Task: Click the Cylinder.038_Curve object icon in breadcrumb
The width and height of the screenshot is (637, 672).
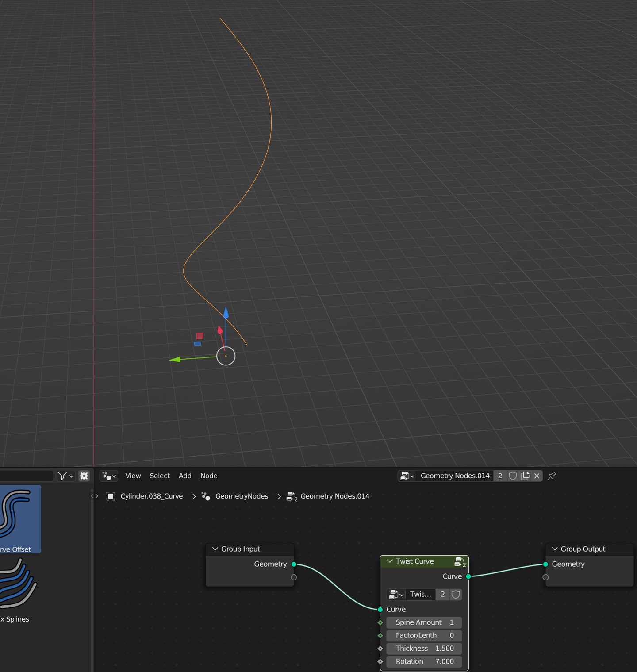Action: [x=111, y=496]
